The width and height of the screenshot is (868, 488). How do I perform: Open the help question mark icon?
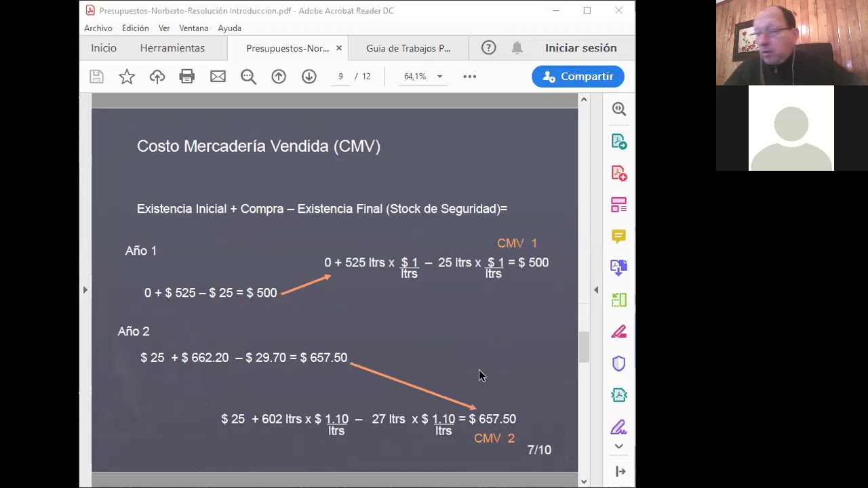pyautogui.click(x=489, y=47)
